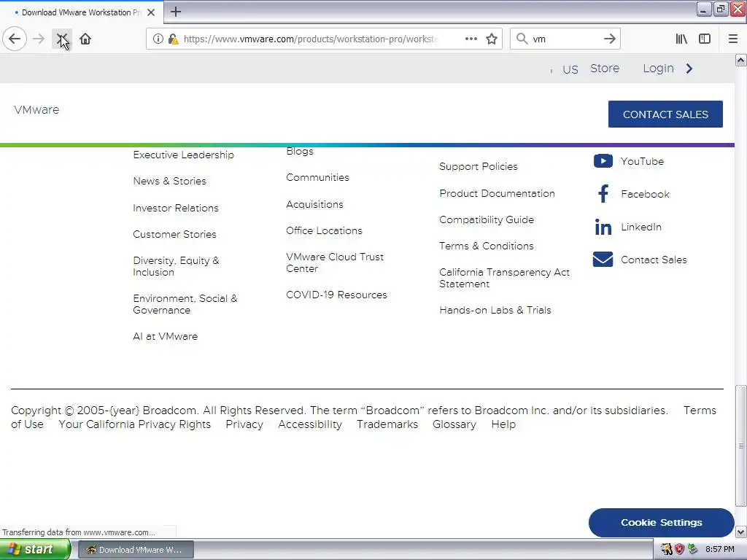Click the VMware logo text

click(x=36, y=109)
